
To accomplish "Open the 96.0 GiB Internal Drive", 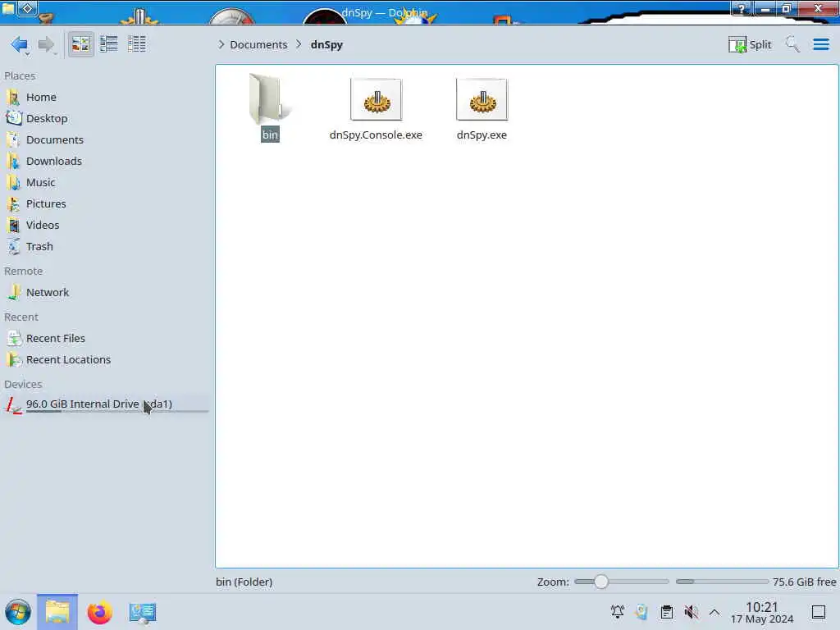I will tap(105, 404).
